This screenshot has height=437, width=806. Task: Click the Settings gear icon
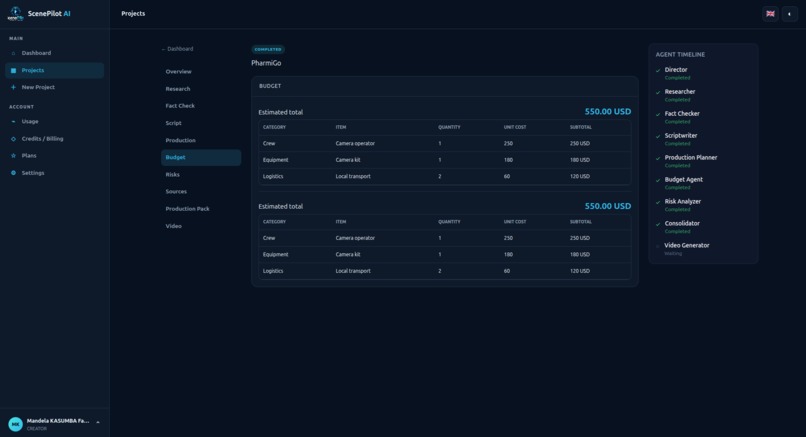(13, 173)
